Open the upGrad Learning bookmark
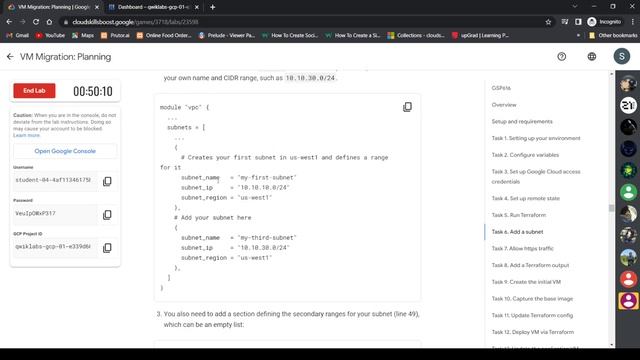This screenshot has height=360, width=640. 480,36
